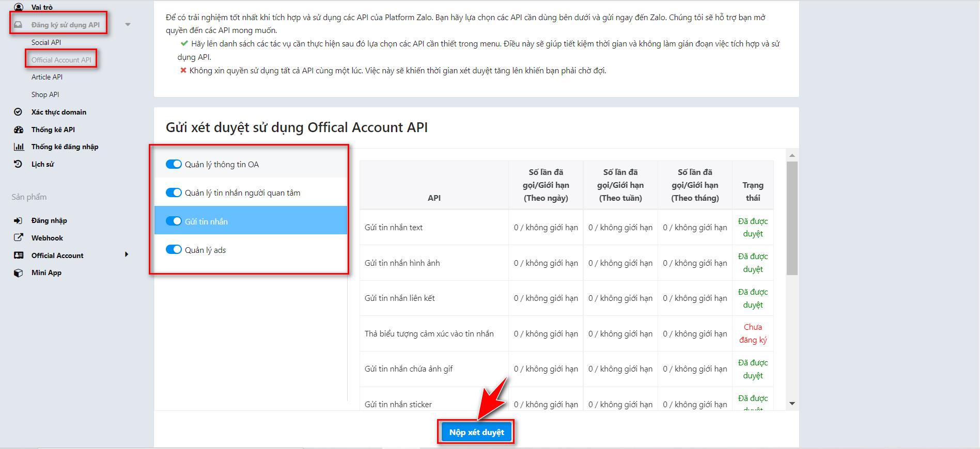
Task: Toggle the Quản lý thông tin OA switch
Action: [x=174, y=164]
